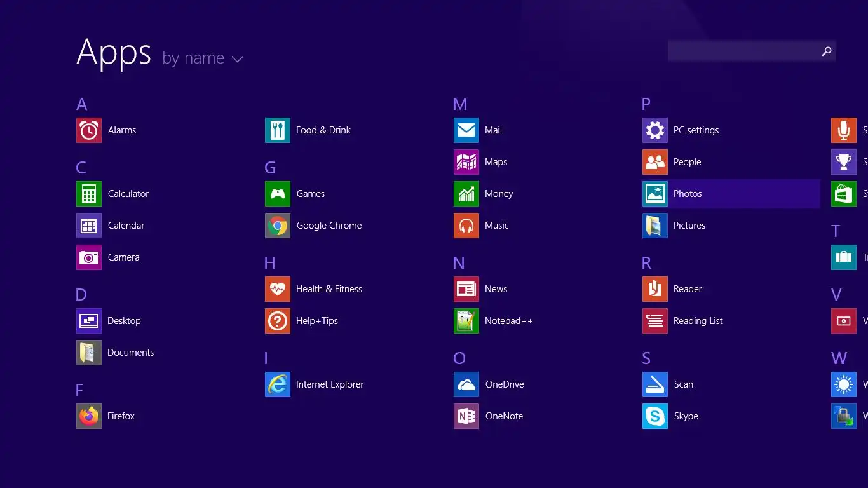Screen dimensions: 868x488
Task: Launch the Music headphones icon
Action: 466,226
